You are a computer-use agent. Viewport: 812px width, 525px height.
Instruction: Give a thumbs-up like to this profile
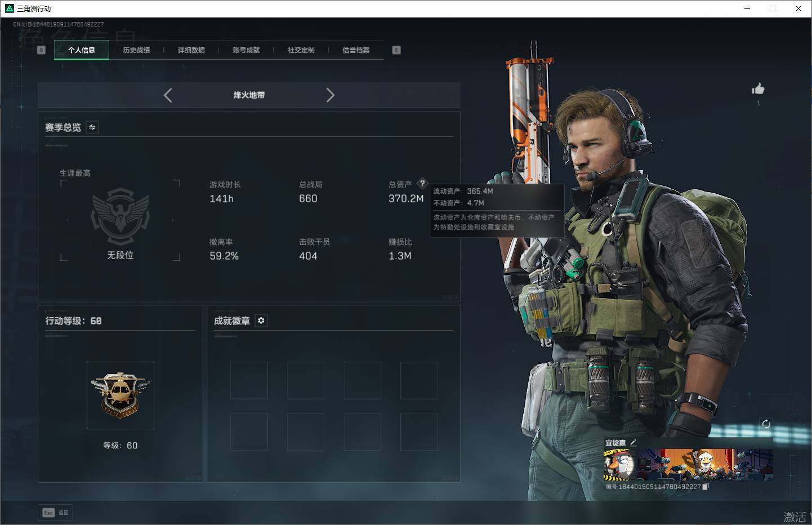tap(758, 89)
